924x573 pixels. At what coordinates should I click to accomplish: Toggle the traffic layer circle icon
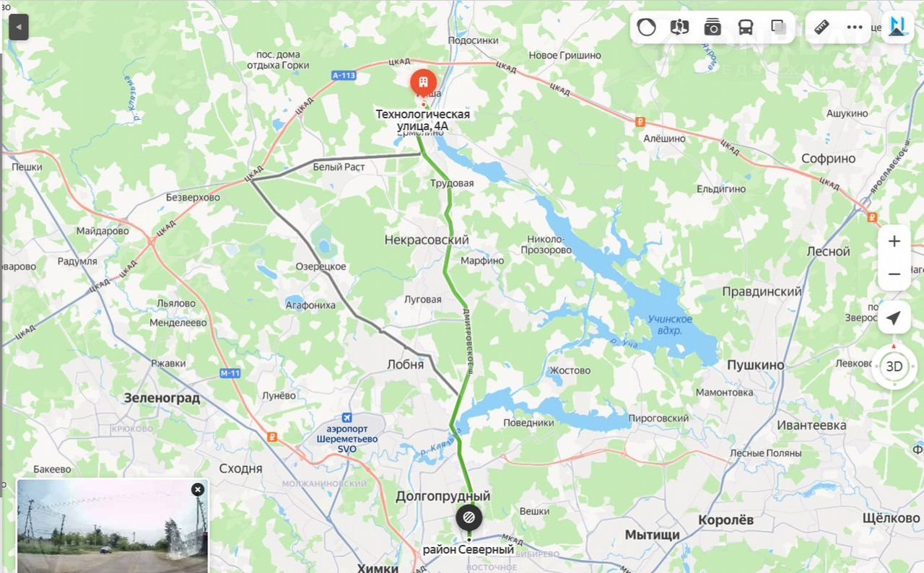pyautogui.click(x=647, y=27)
